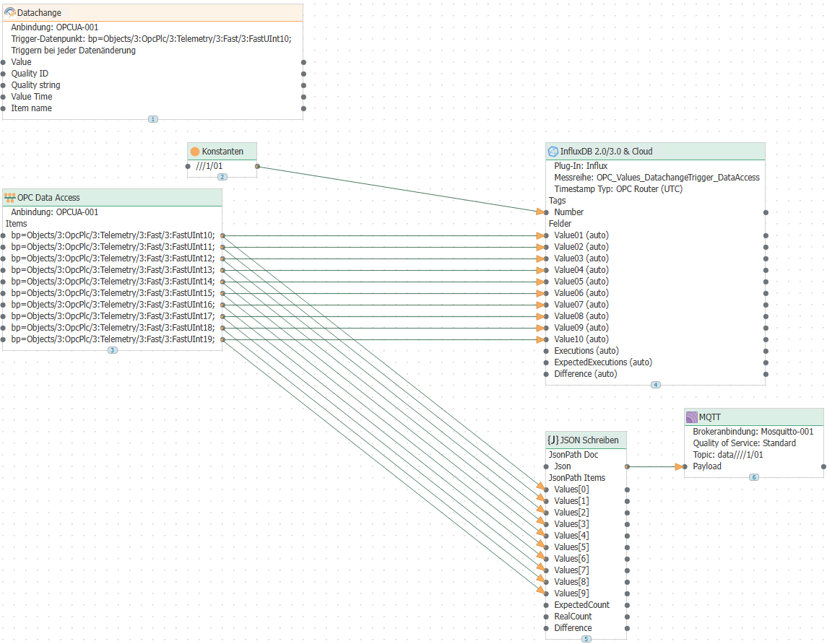The width and height of the screenshot is (827, 644).
Task: Select the purple MQTT block icon
Action: (x=691, y=417)
